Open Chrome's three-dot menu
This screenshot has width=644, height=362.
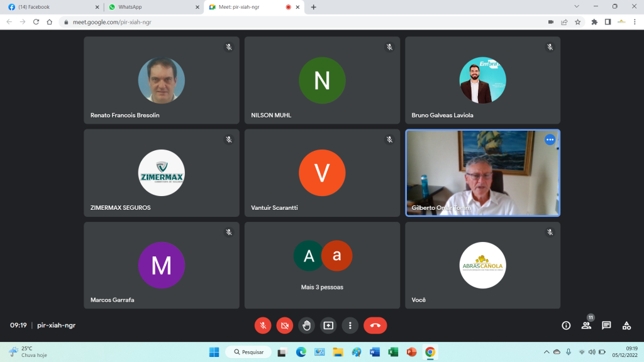coord(635,22)
